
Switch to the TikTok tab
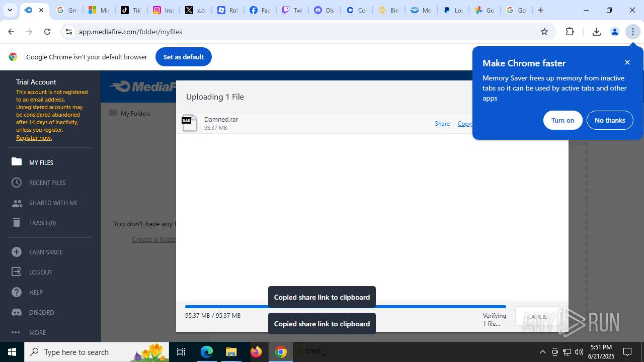point(130,10)
